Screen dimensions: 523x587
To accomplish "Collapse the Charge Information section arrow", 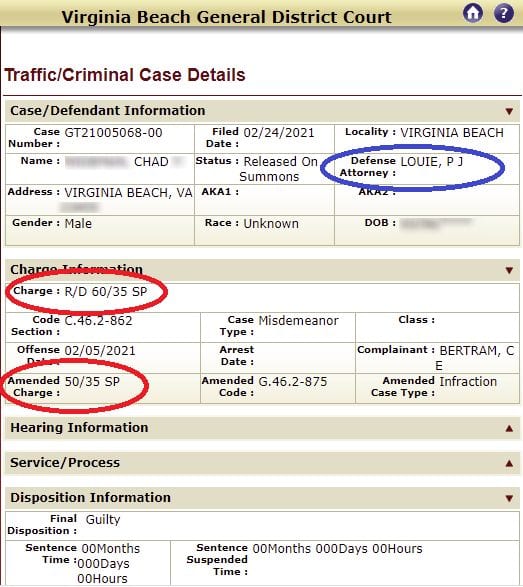I will point(509,270).
